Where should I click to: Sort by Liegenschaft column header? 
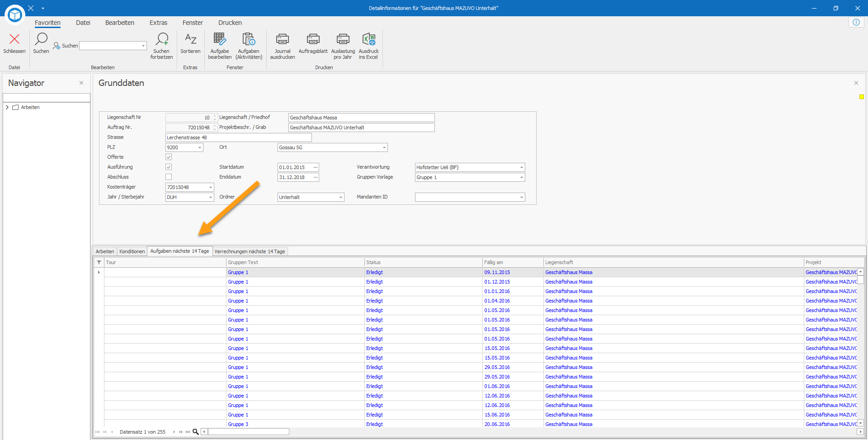click(x=674, y=262)
